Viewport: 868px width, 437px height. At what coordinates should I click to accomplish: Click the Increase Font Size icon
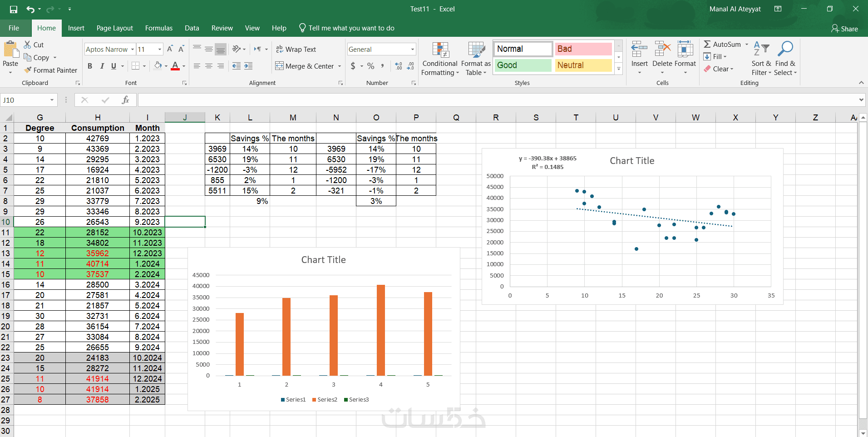coord(170,49)
